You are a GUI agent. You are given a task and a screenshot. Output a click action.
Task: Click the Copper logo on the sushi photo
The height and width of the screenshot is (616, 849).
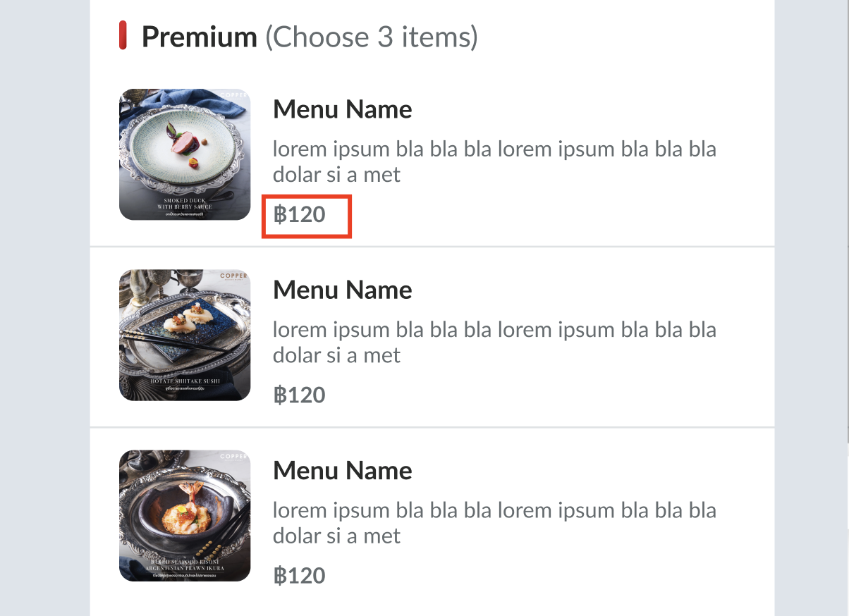[233, 276]
